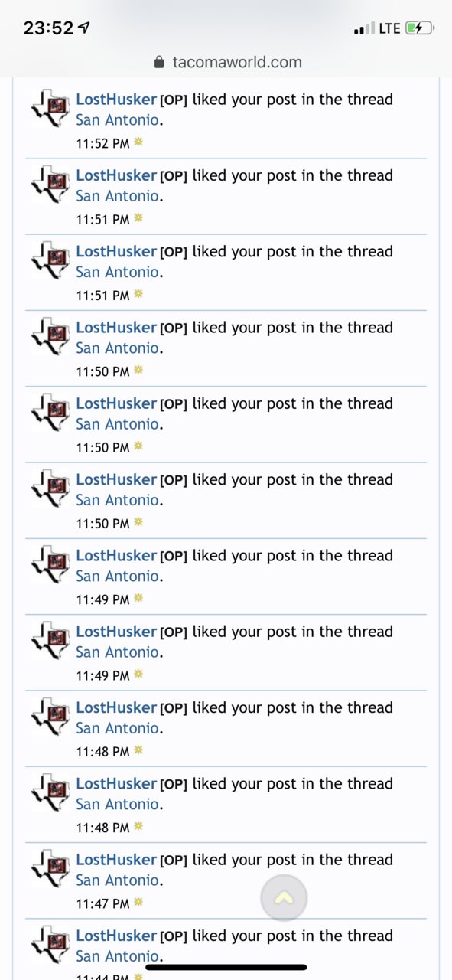This screenshot has height=980, width=452.
Task: Click the new-alert star beside 11:47 PM
Action: (138, 902)
